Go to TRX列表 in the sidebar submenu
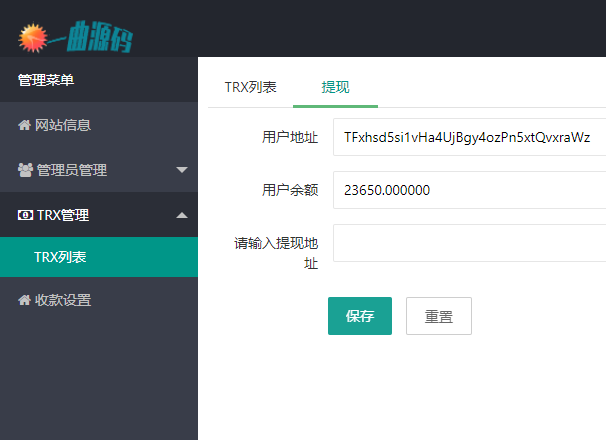This screenshot has height=440, width=606. point(99,257)
